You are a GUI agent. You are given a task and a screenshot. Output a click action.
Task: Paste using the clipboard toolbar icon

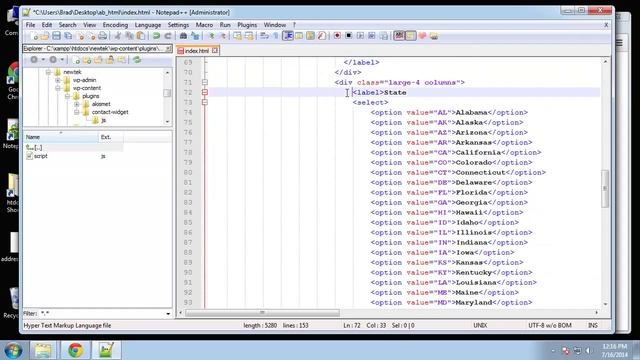point(140,36)
